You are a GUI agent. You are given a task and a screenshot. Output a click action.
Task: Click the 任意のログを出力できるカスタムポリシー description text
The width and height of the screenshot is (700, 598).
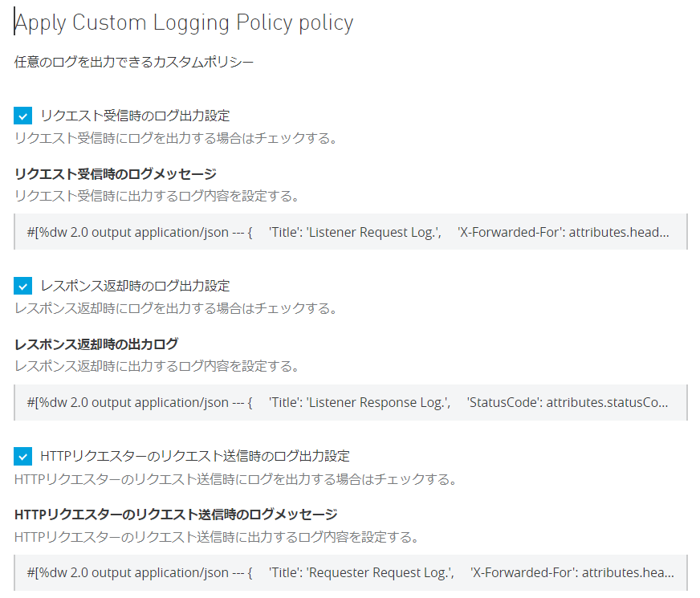[x=134, y=62]
